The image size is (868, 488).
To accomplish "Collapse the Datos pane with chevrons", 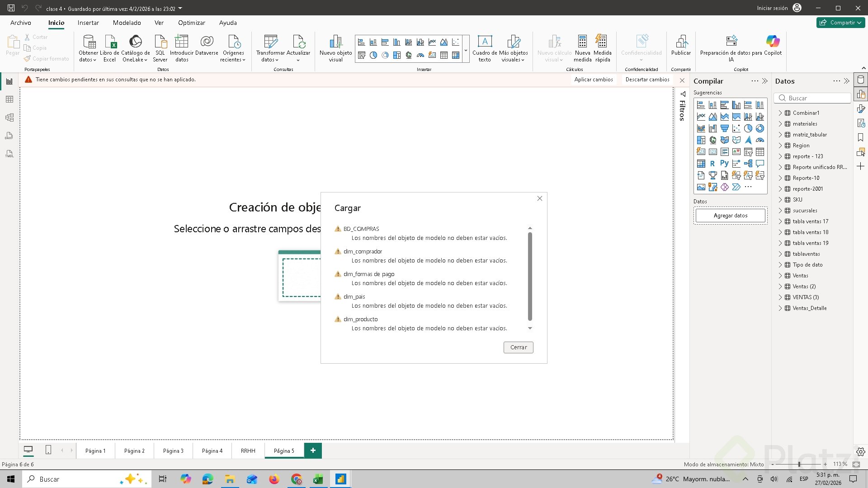I will 847,81.
